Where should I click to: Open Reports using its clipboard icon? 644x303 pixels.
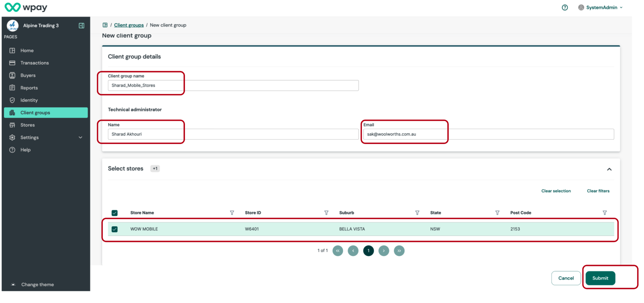(12, 87)
